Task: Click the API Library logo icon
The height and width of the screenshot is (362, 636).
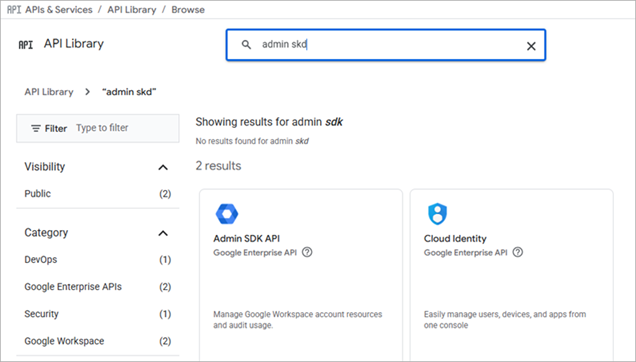Action: pos(26,45)
